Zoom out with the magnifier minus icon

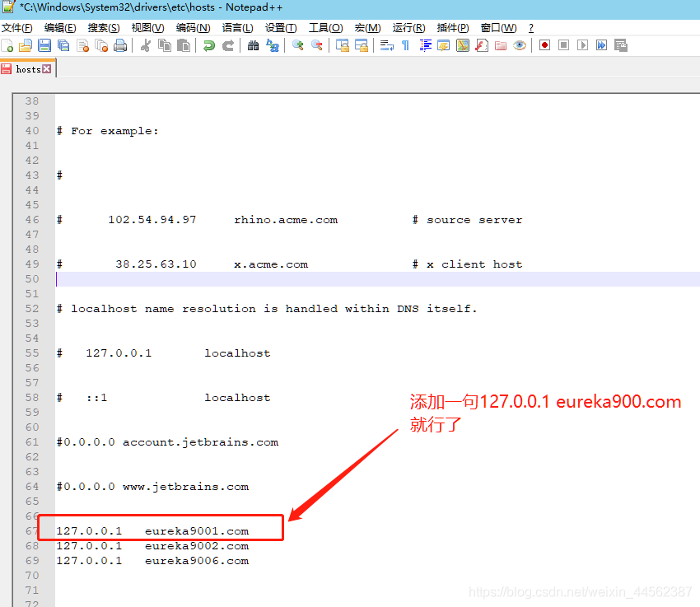pos(317,45)
